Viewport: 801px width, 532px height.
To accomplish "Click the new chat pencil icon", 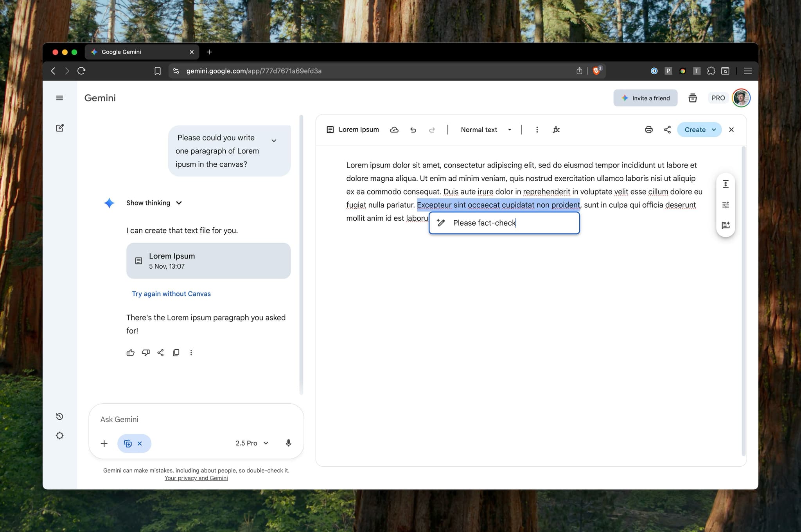I will point(60,128).
